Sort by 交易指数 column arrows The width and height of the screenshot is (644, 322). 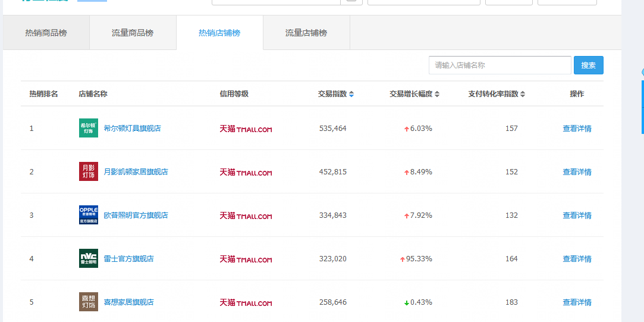pyautogui.click(x=351, y=94)
